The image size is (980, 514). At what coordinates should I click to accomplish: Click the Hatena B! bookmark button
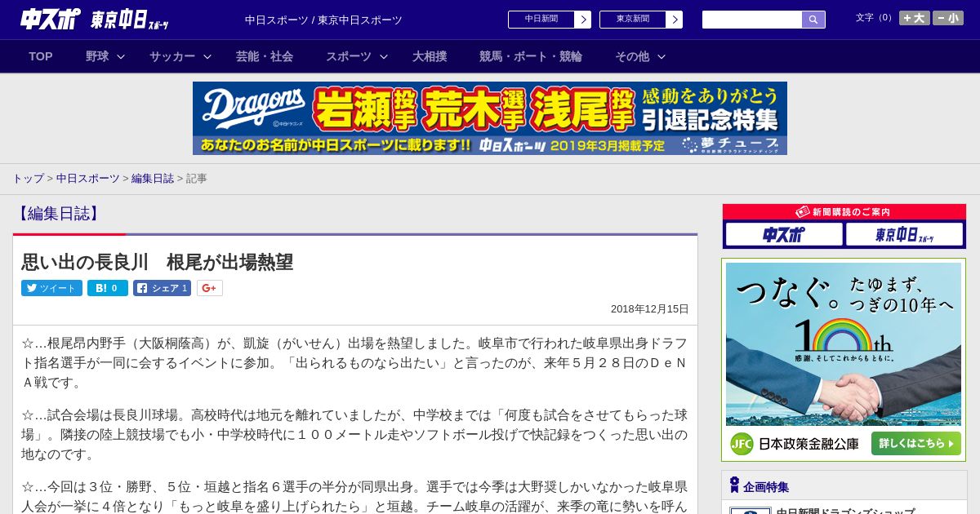[108, 288]
